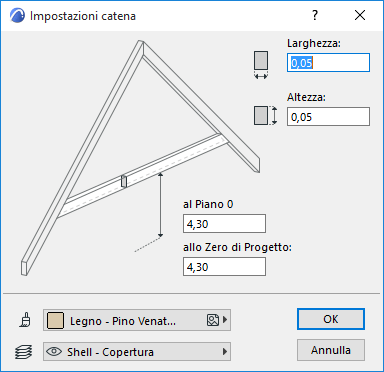Click the texture image icon in material selector
This screenshot has height=372, width=384.
click(x=213, y=320)
